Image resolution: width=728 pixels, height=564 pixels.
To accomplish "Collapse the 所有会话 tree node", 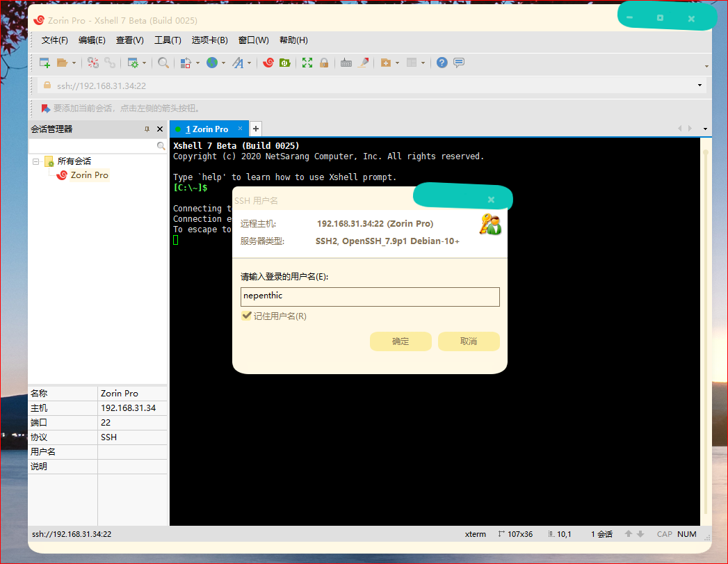I will 35,161.
